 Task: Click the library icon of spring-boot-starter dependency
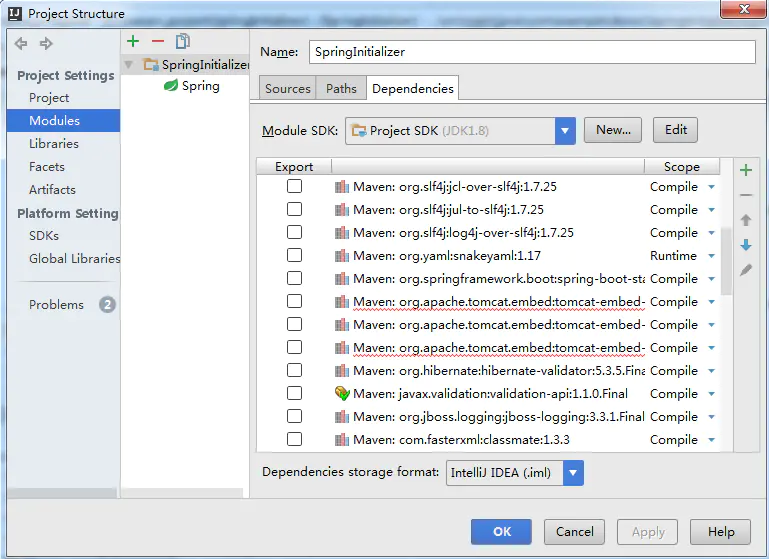pyautogui.click(x=342, y=279)
